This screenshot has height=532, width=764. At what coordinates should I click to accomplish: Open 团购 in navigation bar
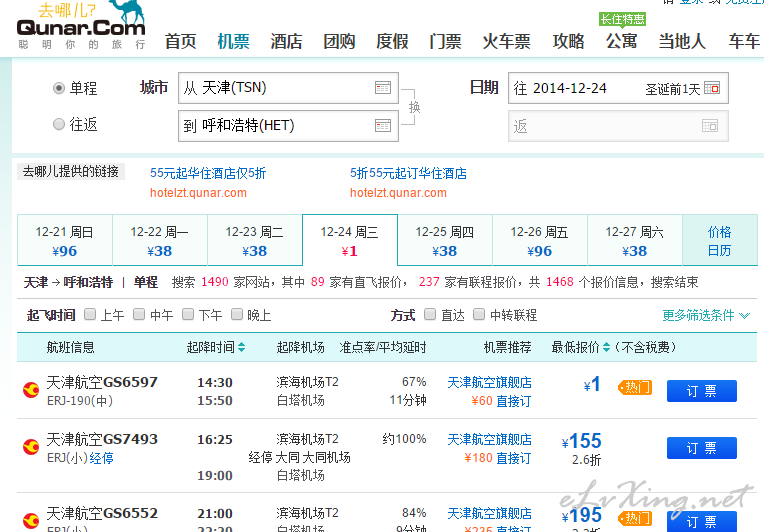click(x=339, y=41)
